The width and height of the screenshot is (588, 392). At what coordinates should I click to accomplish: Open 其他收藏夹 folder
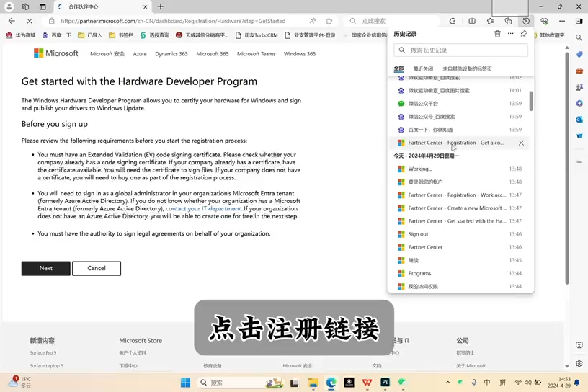(x=549, y=35)
